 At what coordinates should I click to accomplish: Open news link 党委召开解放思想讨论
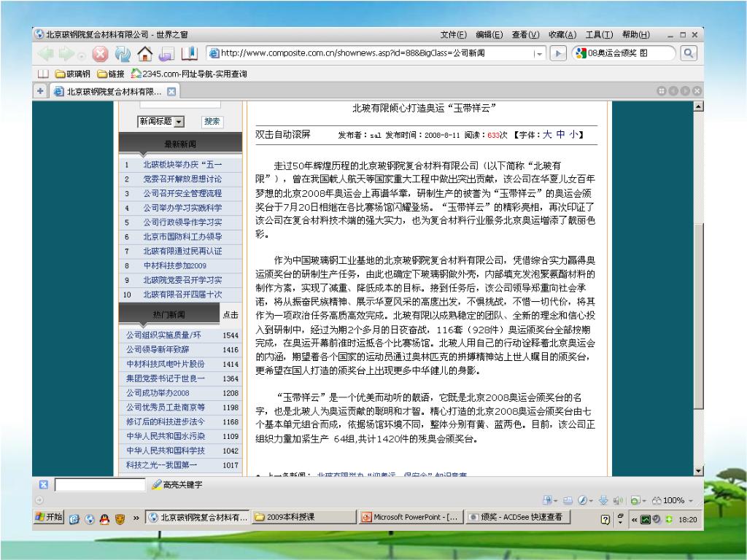coord(182,179)
